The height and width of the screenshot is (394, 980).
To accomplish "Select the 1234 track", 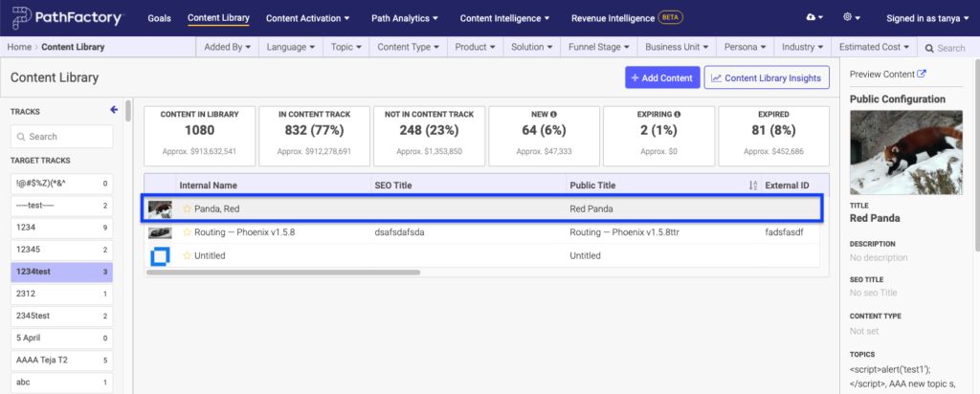I will coord(62,228).
